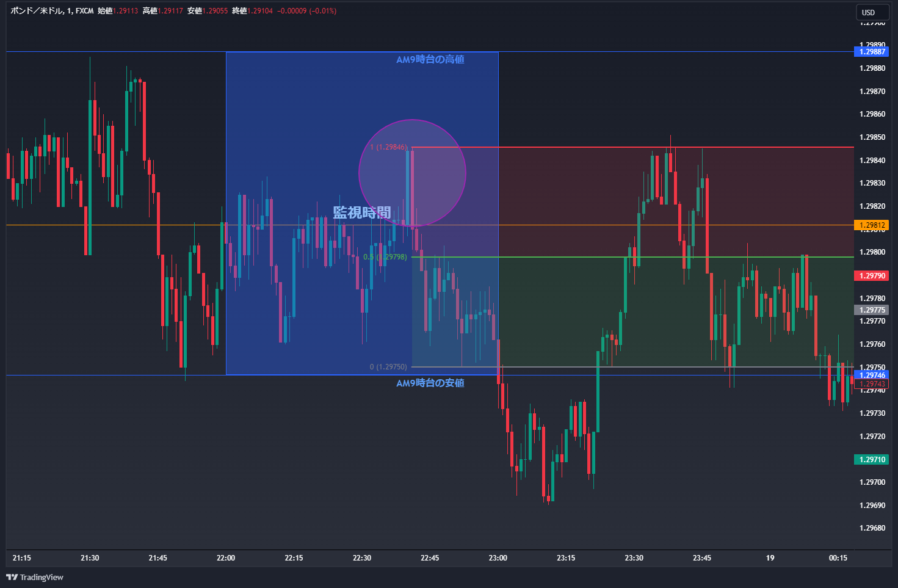Image resolution: width=898 pixels, height=588 pixels.
Task: Click the blue 1.29887 price label
Action: click(x=872, y=52)
